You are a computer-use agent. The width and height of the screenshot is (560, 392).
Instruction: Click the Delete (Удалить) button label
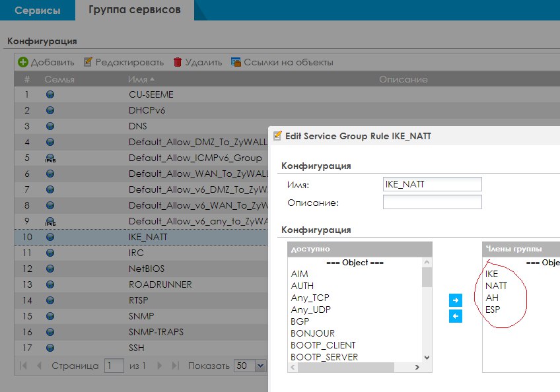pyautogui.click(x=203, y=62)
